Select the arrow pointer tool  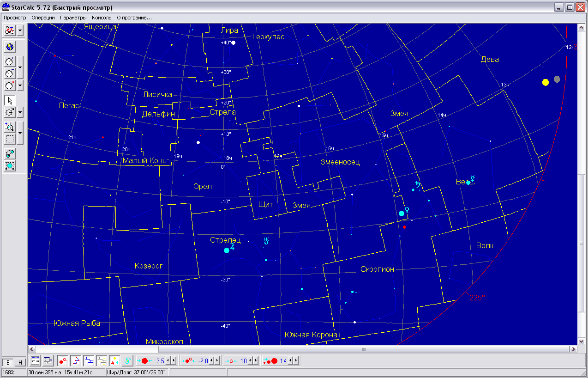coord(10,100)
